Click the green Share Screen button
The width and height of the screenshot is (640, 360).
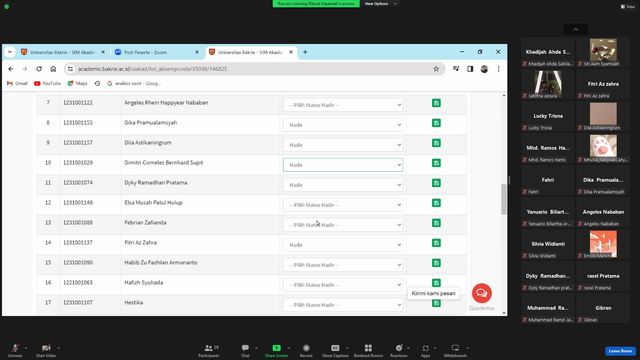[276, 350]
